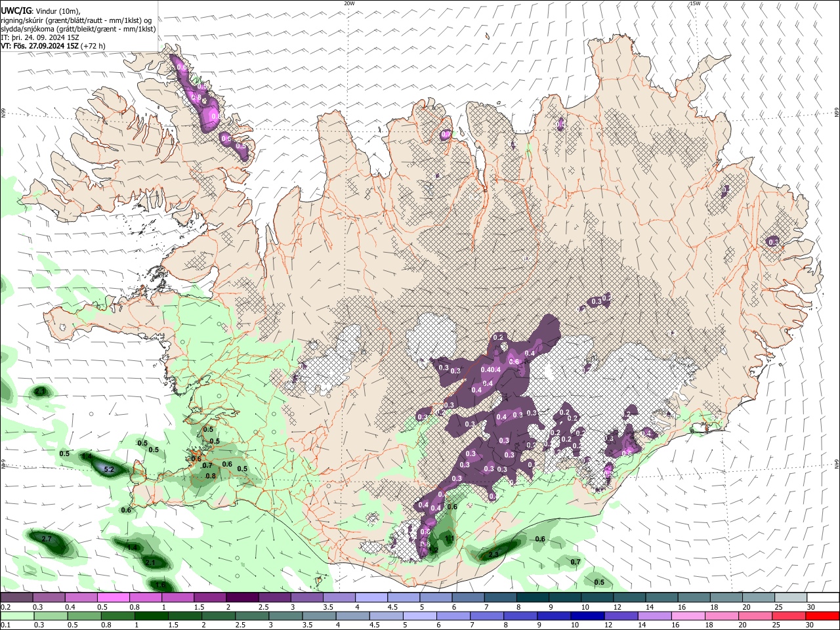
Task: Click the white 0.6 snow value on the central glacier
Action: click(x=514, y=362)
